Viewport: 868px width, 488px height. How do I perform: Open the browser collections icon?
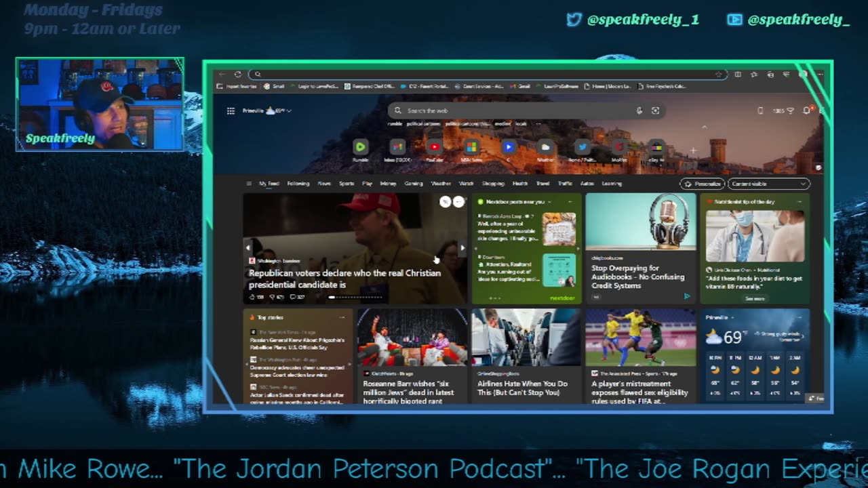click(x=770, y=74)
